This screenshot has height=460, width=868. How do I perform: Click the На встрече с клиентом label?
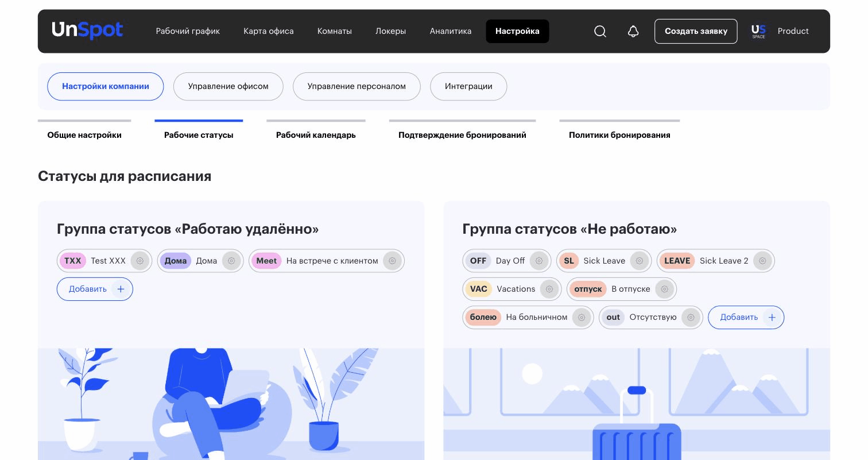tap(332, 261)
